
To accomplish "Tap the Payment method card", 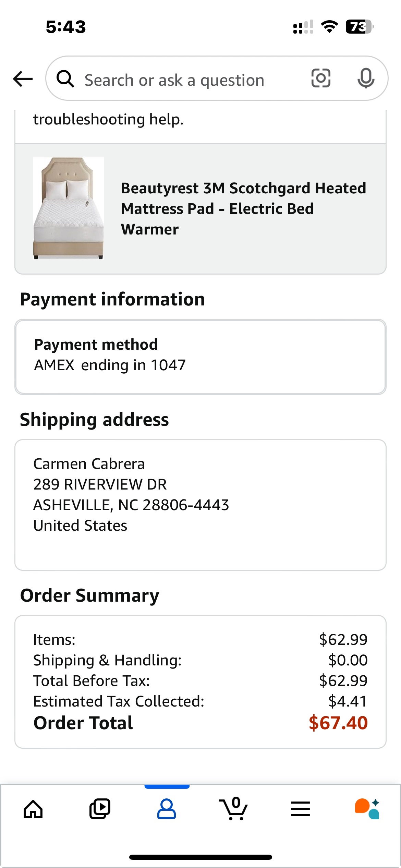I will coord(200,357).
